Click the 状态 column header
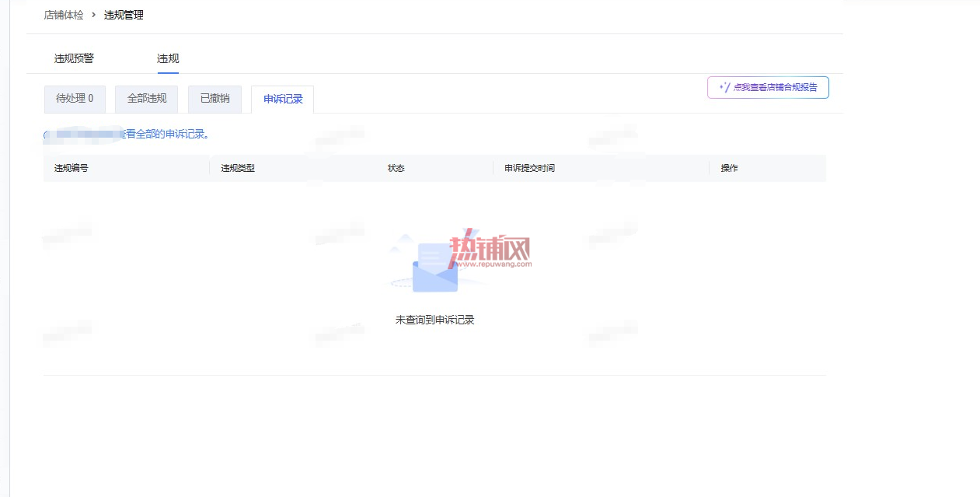 pyautogui.click(x=396, y=168)
